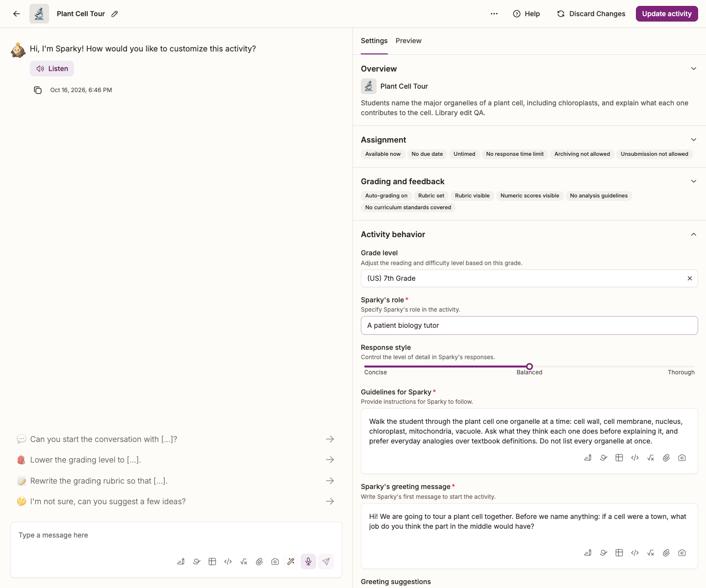The width and height of the screenshot is (706, 588).
Task: Open the three-dot more options menu
Action: 494,14
